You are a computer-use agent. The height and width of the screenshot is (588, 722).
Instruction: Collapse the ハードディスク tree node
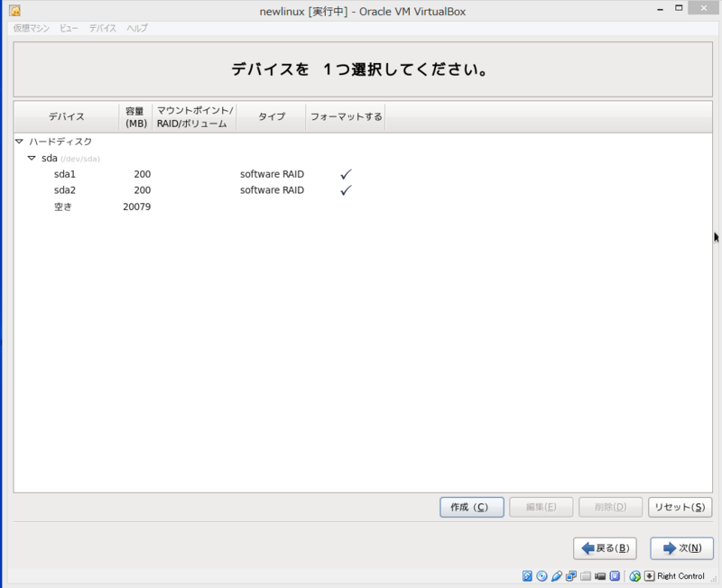click(x=19, y=142)
